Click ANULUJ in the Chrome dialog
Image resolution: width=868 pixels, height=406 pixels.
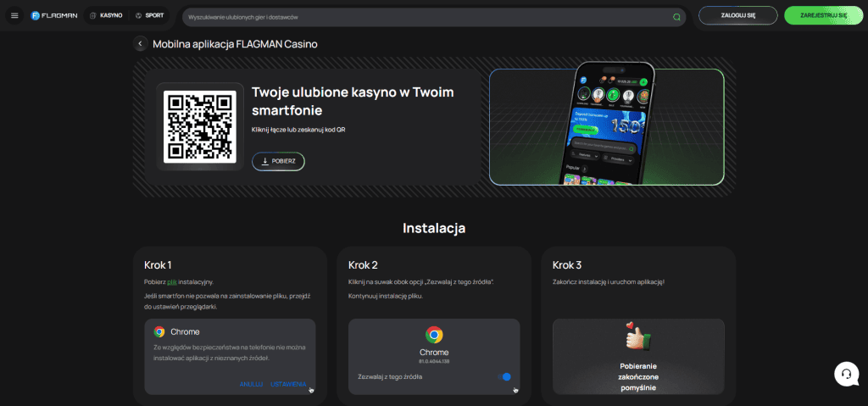point(251,385)
